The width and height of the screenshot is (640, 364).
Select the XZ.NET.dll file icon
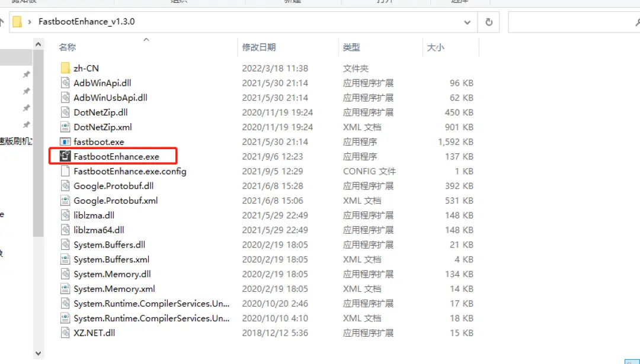65,333
